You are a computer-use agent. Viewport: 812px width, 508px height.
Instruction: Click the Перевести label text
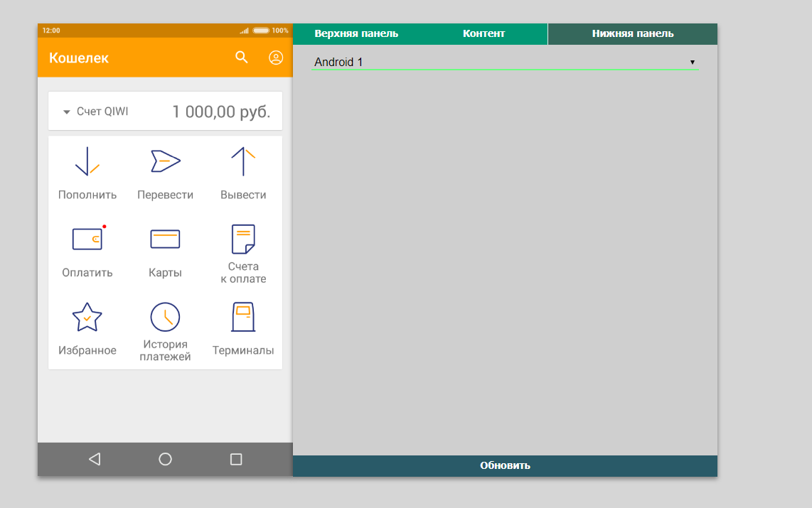(x=165, y=195)
